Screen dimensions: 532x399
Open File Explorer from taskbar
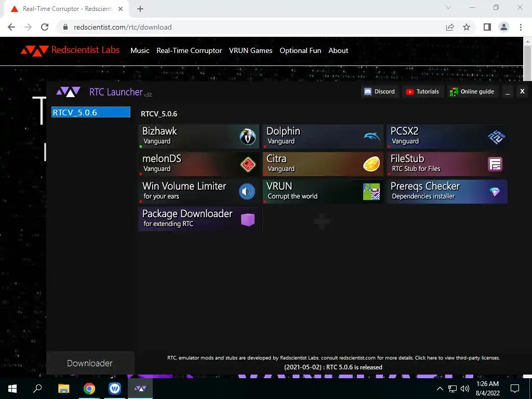(64, 388)
